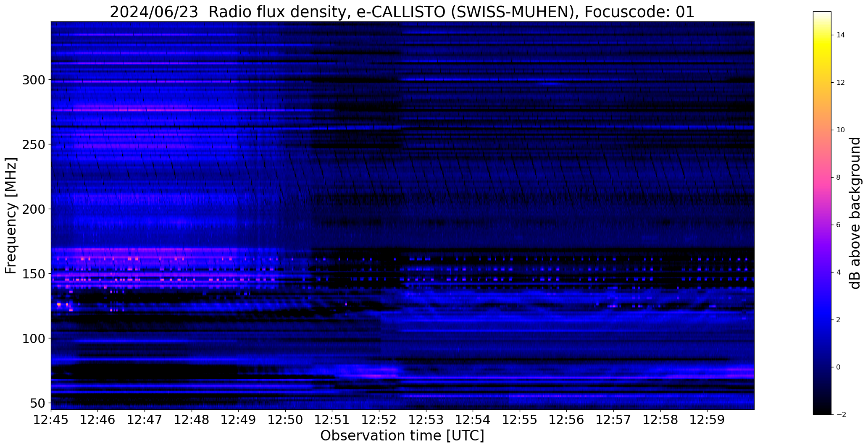The width and height of the screenshot is (868, 448).
Task: Click the 300 MHz frequency tick label
Action: pyautogui.click(x=34, y=80)
